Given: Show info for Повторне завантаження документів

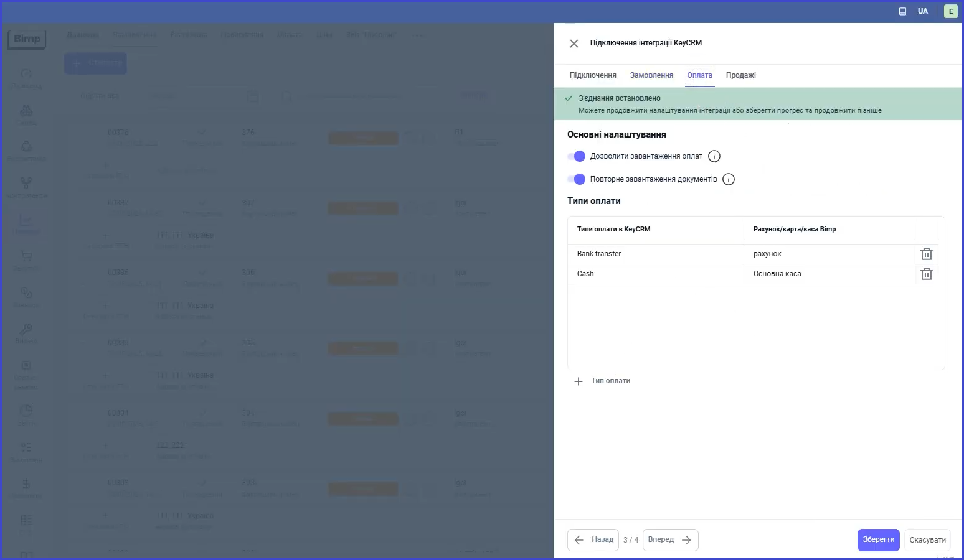Looking at the screenshot, I should click(x=729, y=179).
